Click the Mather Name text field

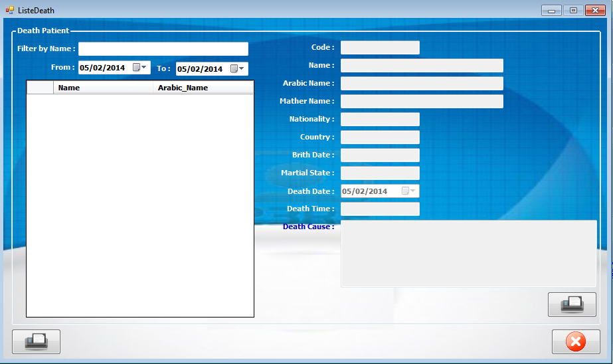[x=422, y=101]
